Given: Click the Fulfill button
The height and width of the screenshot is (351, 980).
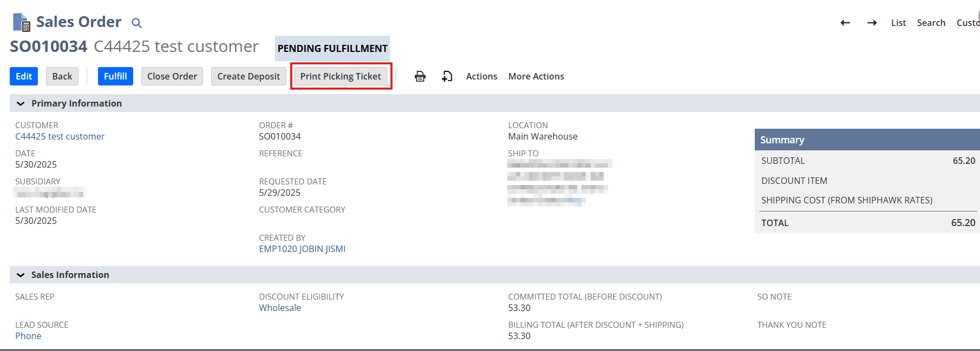Looking at the screenshot, I should coord(115,76).
